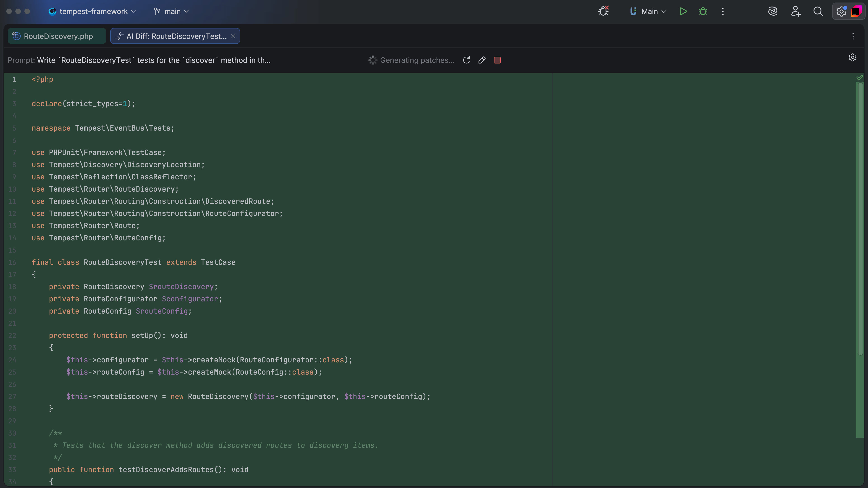
Task: Edit the AI prompt using the pencil icon
Action: click(482, 60)
